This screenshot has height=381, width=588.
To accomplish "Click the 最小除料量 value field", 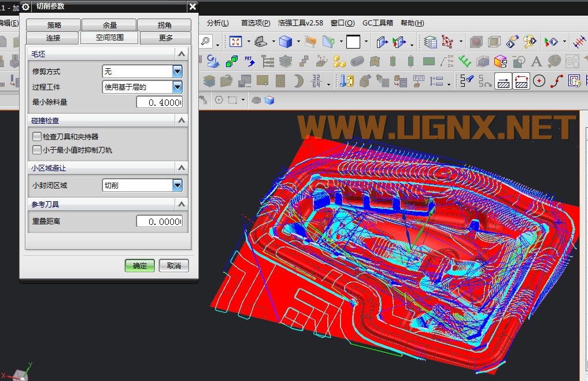I will pyautogui.click(x=160, y=102).
